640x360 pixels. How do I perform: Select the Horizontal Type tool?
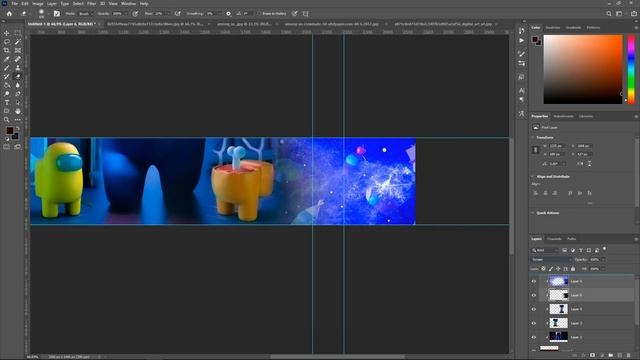(x=7, y=102)
